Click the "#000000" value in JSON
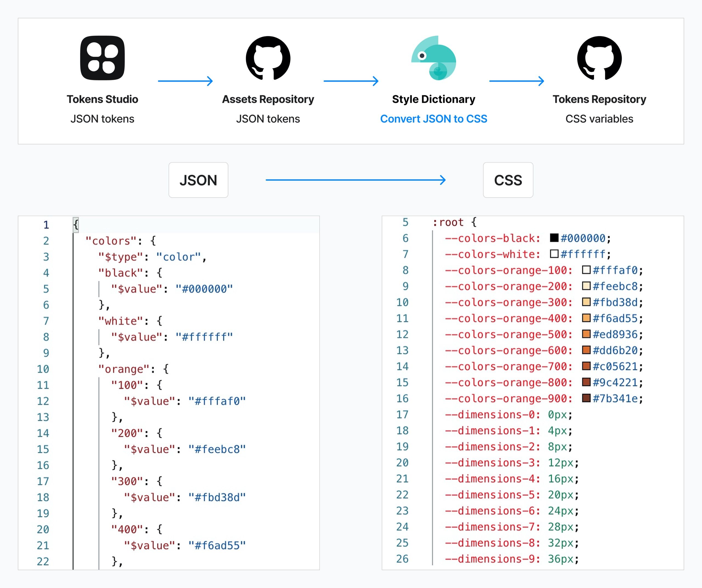702x588 pixels. point(204,289)
